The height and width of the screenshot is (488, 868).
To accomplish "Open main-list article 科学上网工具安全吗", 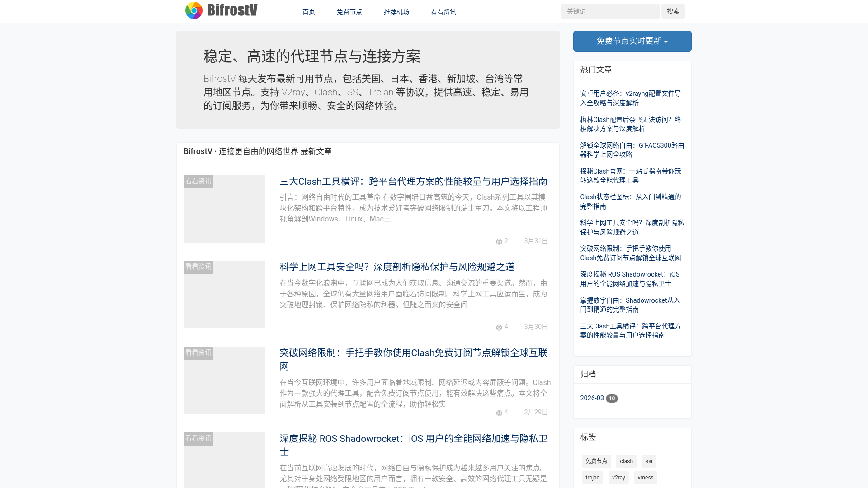I will click(x=397, y=267).
